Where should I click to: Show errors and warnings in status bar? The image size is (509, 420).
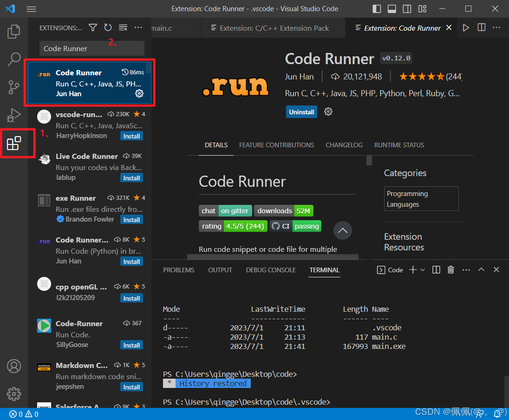pos(24,414)
